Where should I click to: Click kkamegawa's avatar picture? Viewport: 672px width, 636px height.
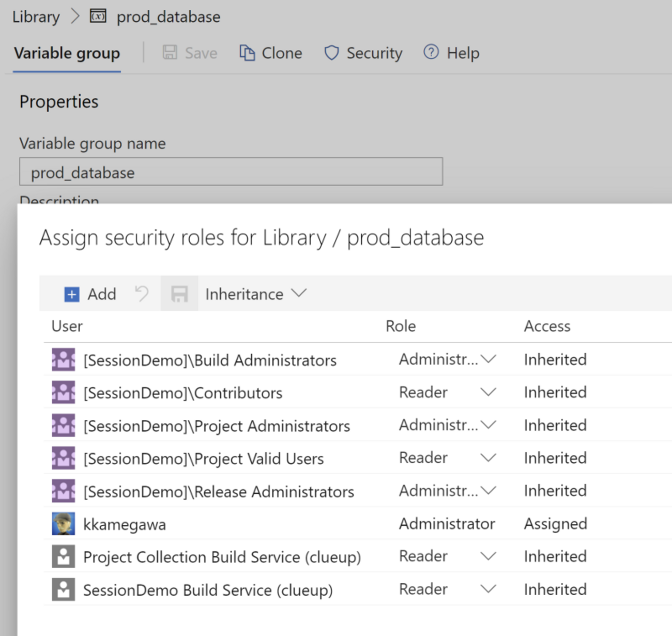[x=64, y=524]
